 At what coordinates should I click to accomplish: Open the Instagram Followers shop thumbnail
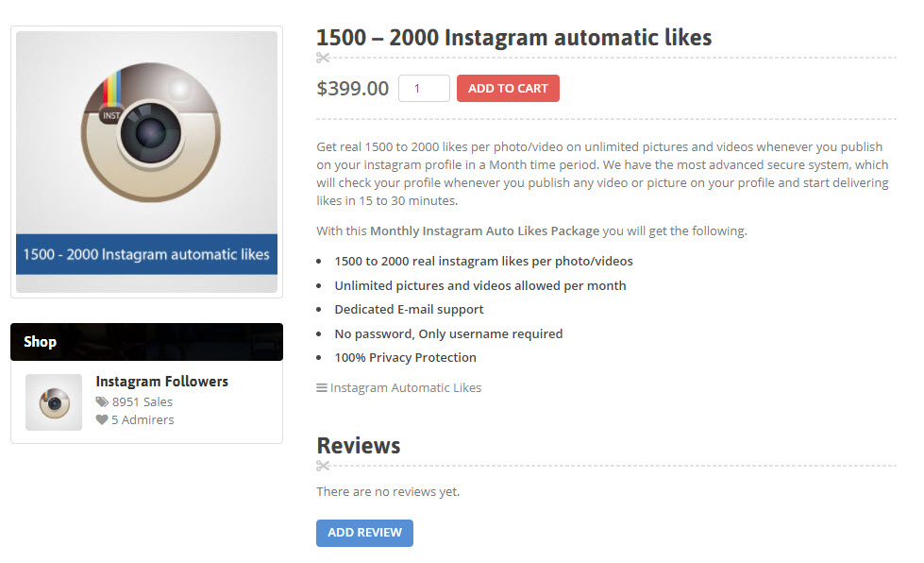click(x=54, y=402)
